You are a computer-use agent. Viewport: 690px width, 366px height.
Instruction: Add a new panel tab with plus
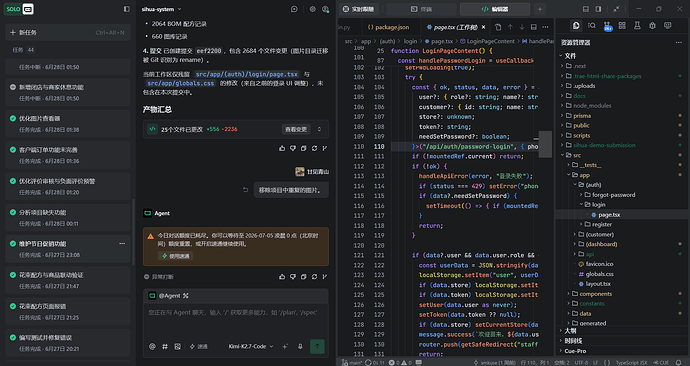click(x=540, y=9)
